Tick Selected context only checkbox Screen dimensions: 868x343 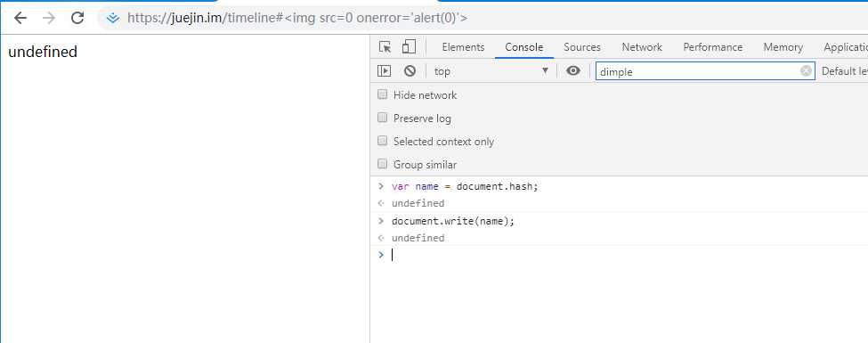click(x=382, y=141)
